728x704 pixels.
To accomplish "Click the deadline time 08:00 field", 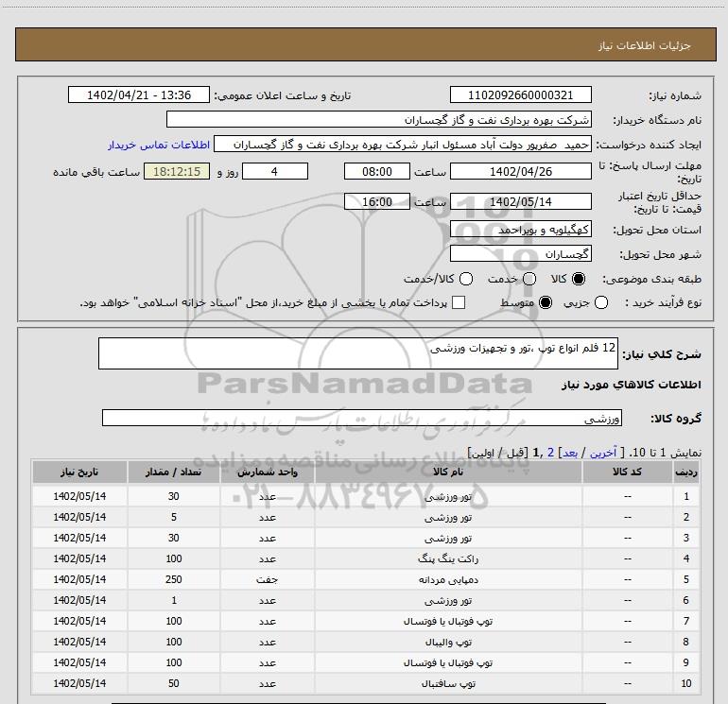I will click(x=377, y=171).
